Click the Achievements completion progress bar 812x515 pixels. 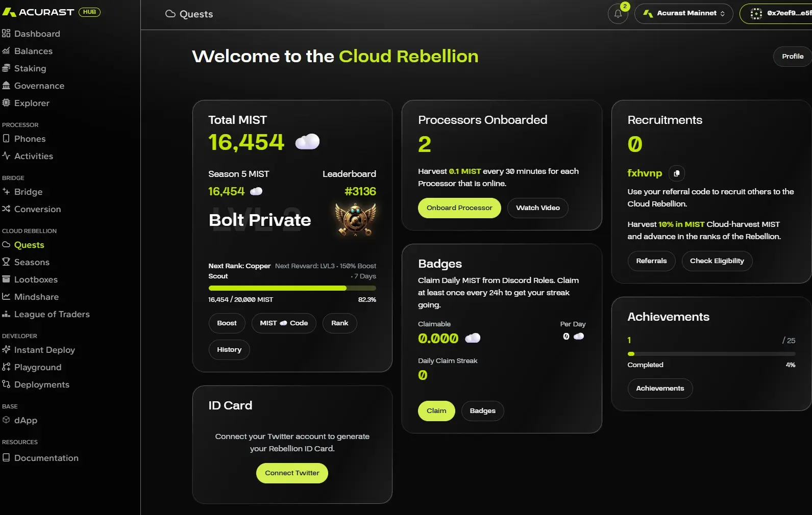point(711,354)
